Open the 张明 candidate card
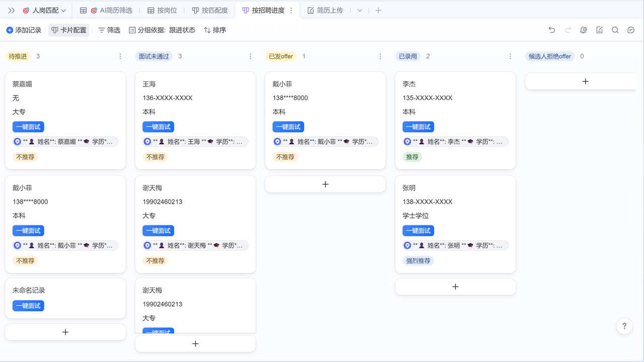 (x=455, y=188)
